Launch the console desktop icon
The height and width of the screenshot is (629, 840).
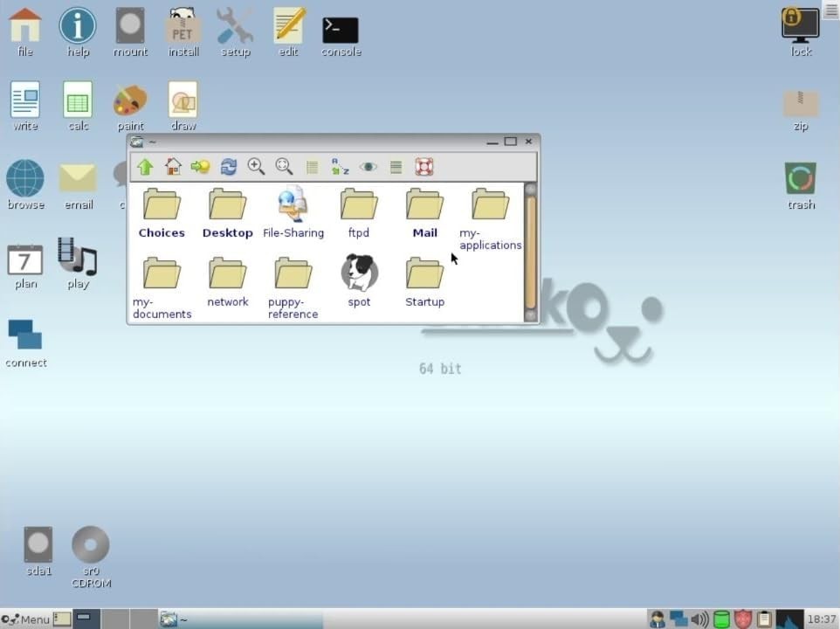point(341,37)
